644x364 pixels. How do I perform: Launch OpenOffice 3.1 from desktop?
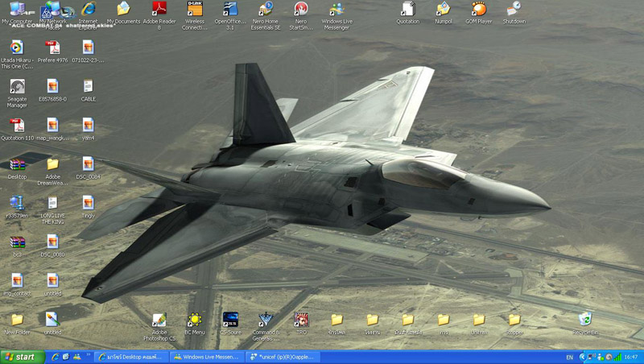[x=230, y=10]
